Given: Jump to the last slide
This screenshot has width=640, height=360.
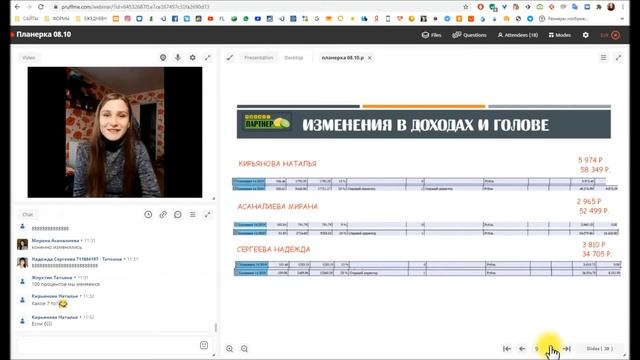Looking at the screenshot, I should [567, 349].
